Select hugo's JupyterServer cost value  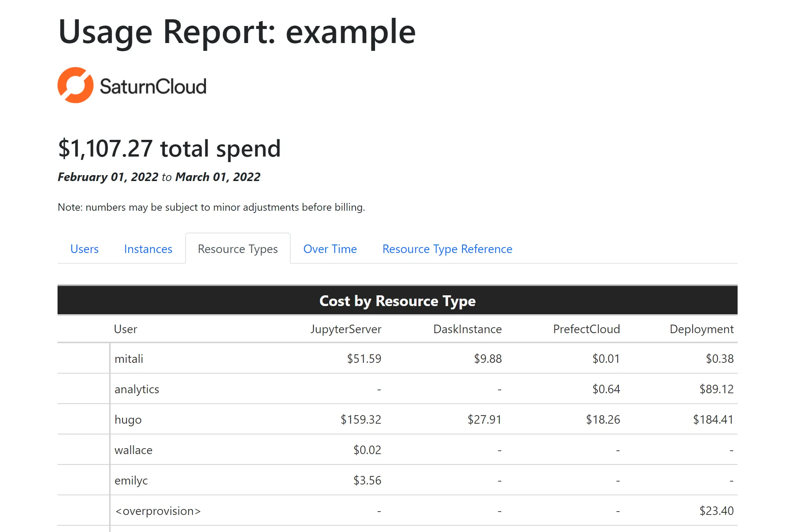[x=361, y=419]
